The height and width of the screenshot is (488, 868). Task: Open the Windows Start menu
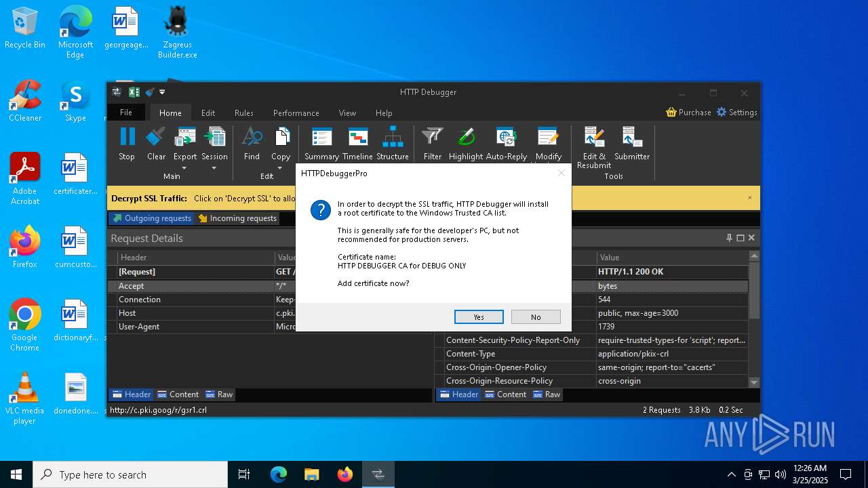tap(16, 474)
